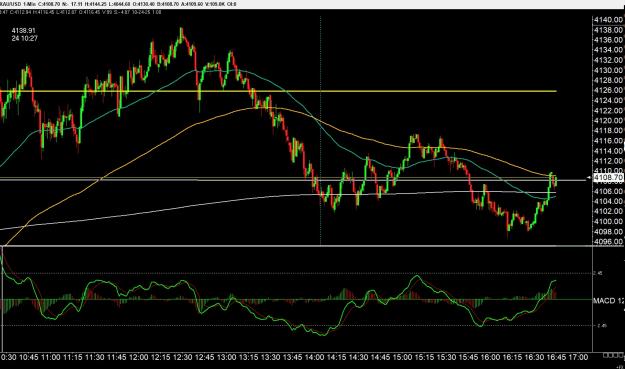This screenshot has width=625, height=369.
Task: Click the 13:15 time axis label
Action: pos(248,357)
